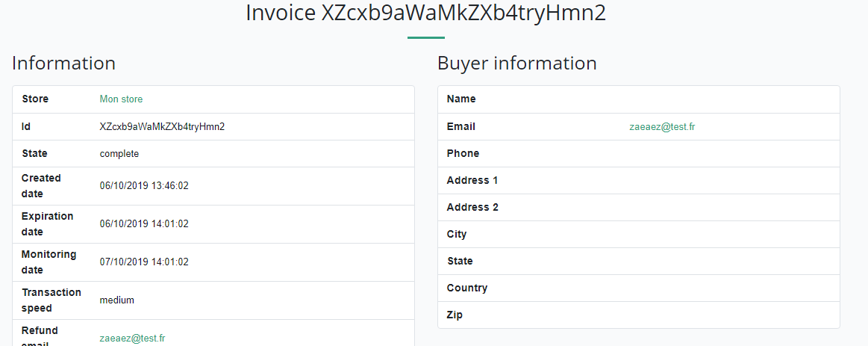Click the monitoring date 07/10/2019 14:01:02
This screenshot has height=346, width=868.
click(144, 262)
